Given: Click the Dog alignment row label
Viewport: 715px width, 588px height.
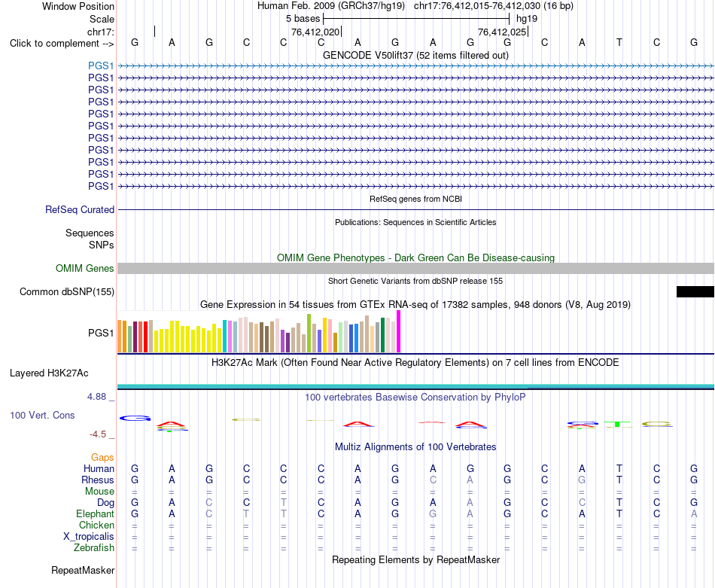Looking at the screenshot, I should (x=105, y=503).
